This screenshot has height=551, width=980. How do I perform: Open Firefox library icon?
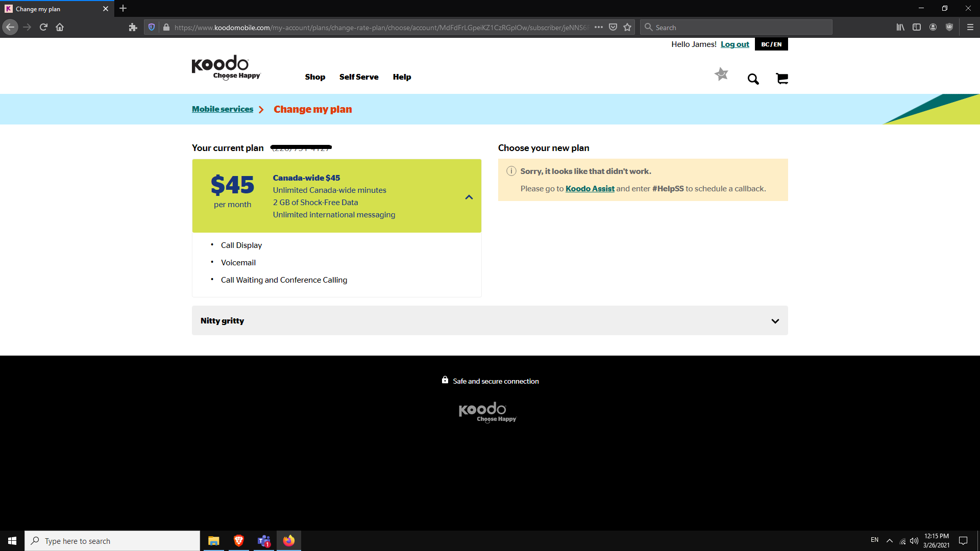coord(900,27)
